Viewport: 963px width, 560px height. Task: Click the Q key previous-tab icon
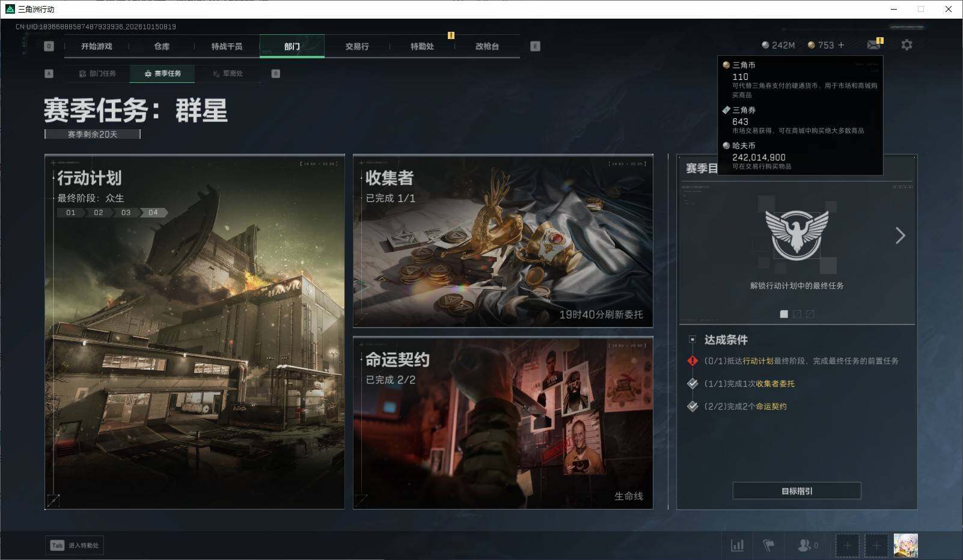coord(49,46)
